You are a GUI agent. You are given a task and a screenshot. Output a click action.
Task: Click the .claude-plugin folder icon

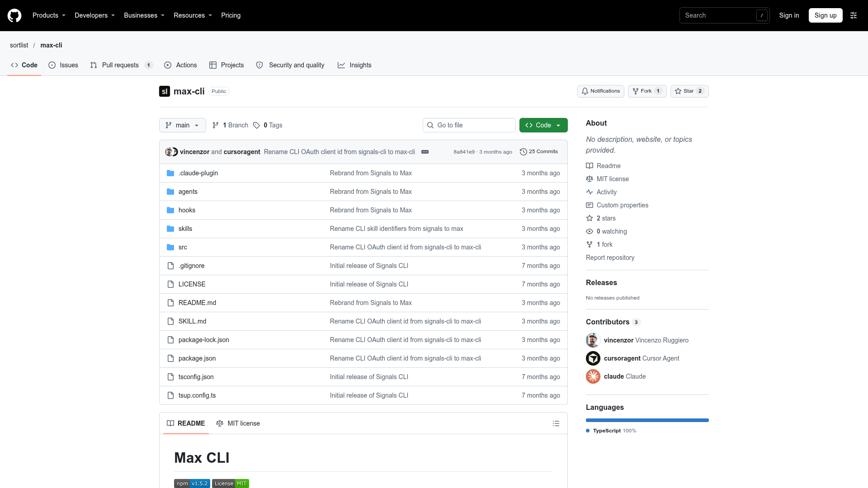pyautogui.click(x=170, y=173)
